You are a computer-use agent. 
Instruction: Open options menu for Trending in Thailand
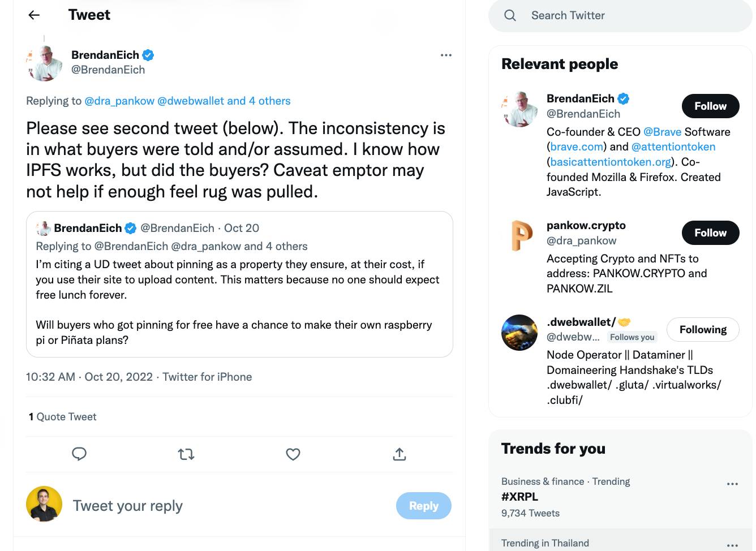[733, 544]
